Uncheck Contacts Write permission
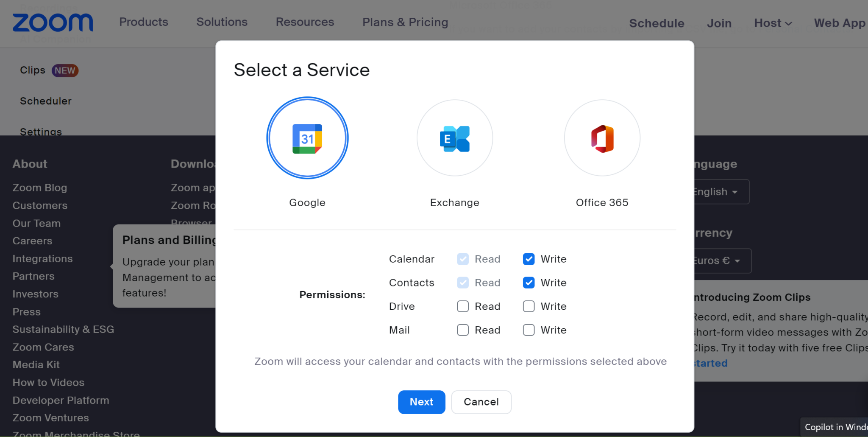The height and width of the screenshot is (437, 868). [529, 283]
